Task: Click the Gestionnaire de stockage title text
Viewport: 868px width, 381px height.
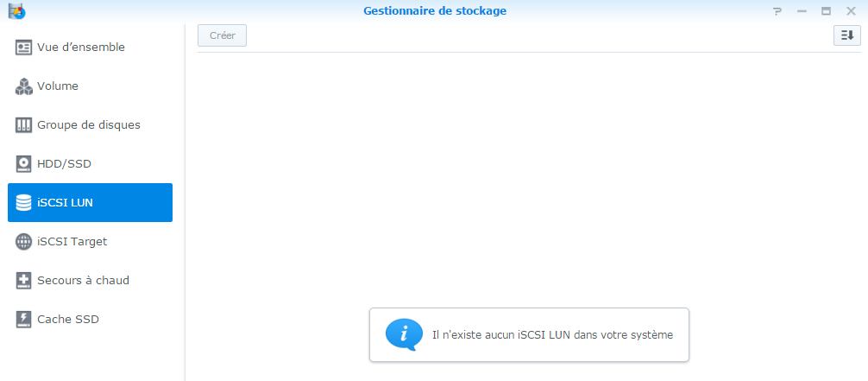Action: (x=435, y=10)
